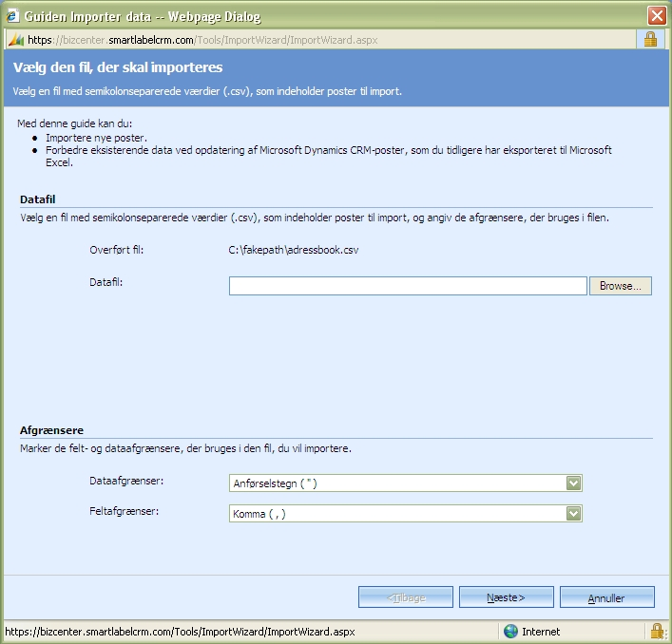672x644 pixels.
Task: Click the Internet zone globe icon
Action: (510, 631)
